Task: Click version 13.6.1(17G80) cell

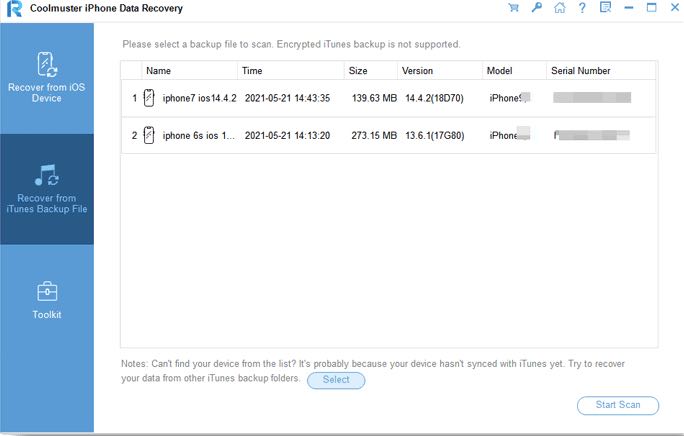Action: pyautogui.click(x=434, y=136)
